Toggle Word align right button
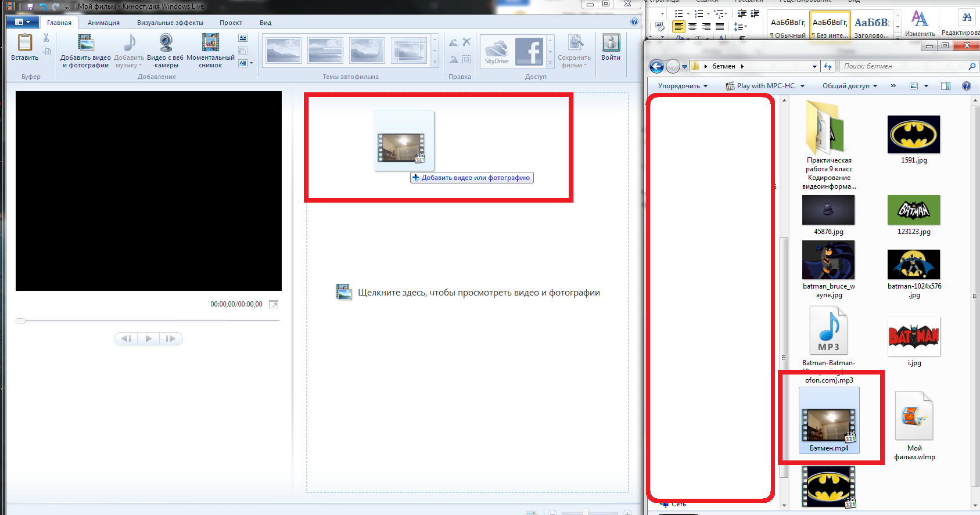 [706, 27]
